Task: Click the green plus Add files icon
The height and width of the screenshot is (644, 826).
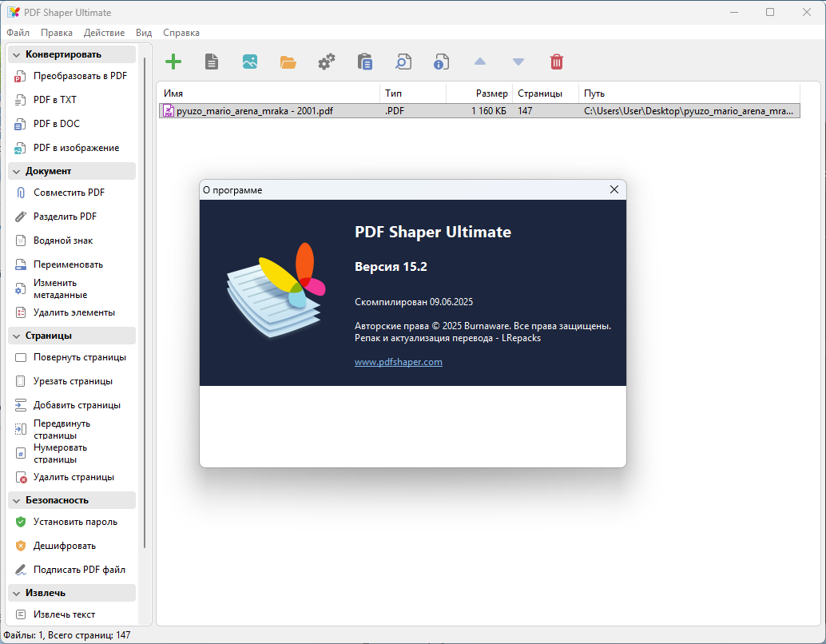Action: (173, 62)
